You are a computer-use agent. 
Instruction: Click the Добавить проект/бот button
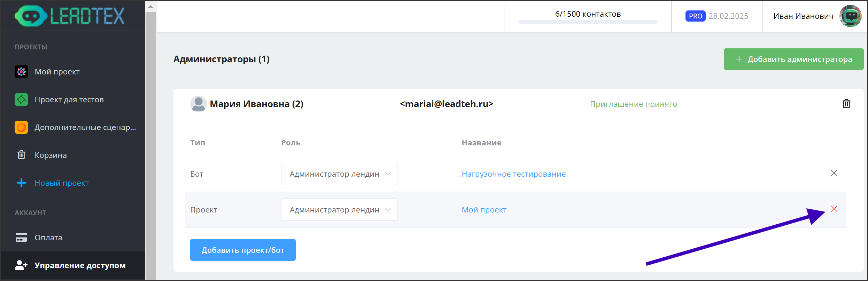point(243,250)
